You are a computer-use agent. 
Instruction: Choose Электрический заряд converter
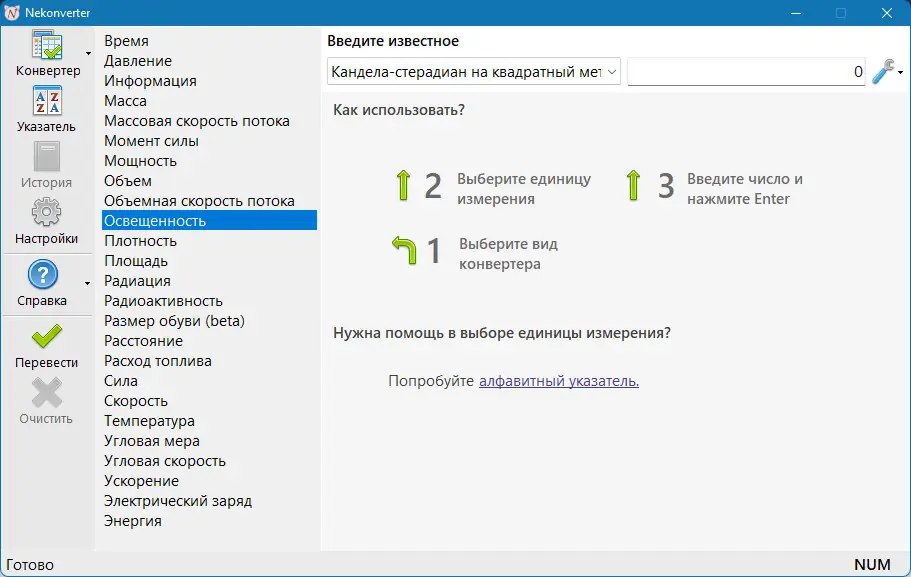coord(178,501)
